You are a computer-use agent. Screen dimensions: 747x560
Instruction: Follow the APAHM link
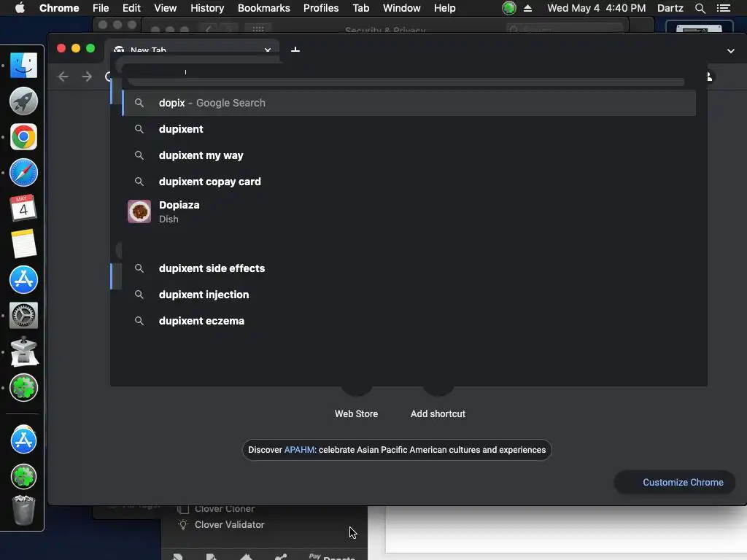pos(299,450)
